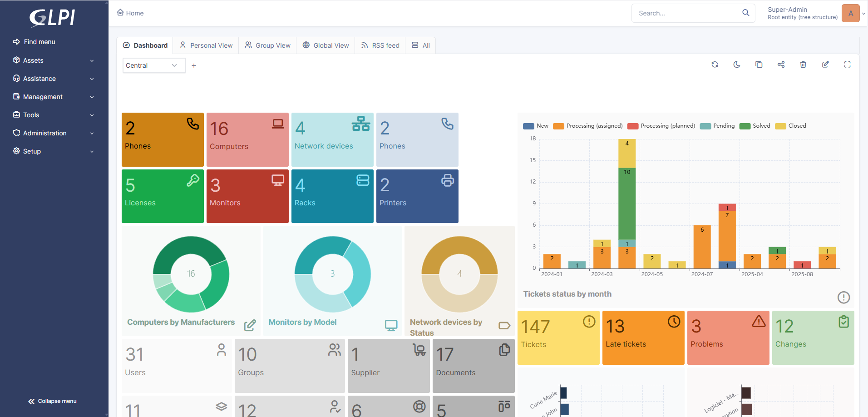Toggle dashboard edit mode pencil icon
This screenshot has width=868, height=417.
(825, 65)
